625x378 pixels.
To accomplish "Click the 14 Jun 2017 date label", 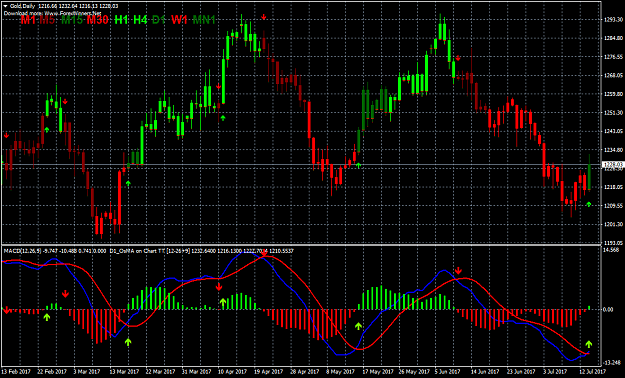I will (x=485, y=371).
